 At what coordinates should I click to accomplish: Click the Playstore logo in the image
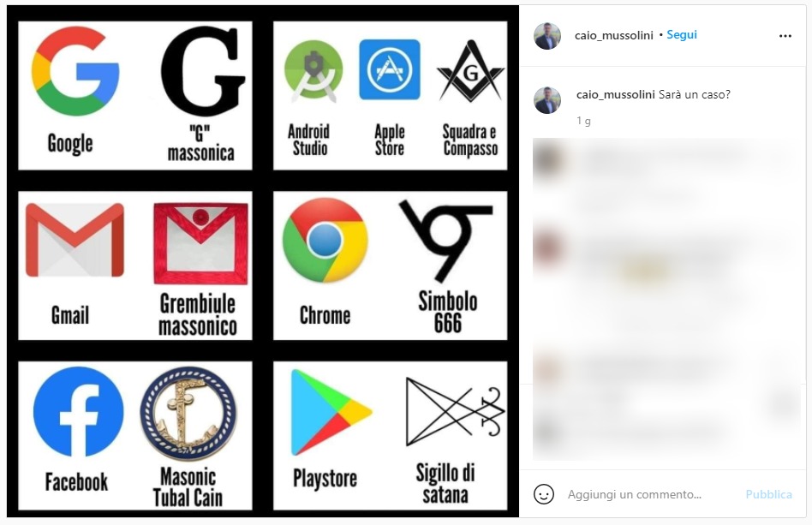click(x=331, y=412)
